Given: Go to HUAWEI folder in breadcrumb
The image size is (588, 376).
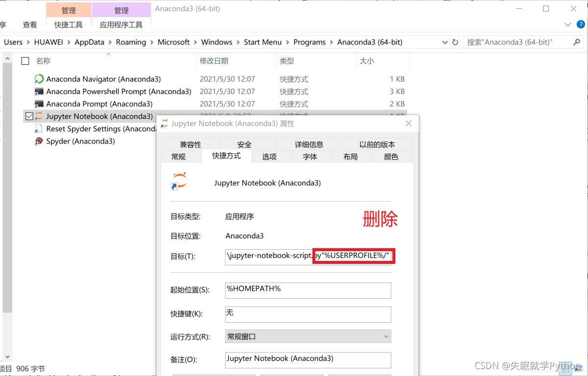Looking at the screenshot, I should pyautogui.click(x=49, y=42).
